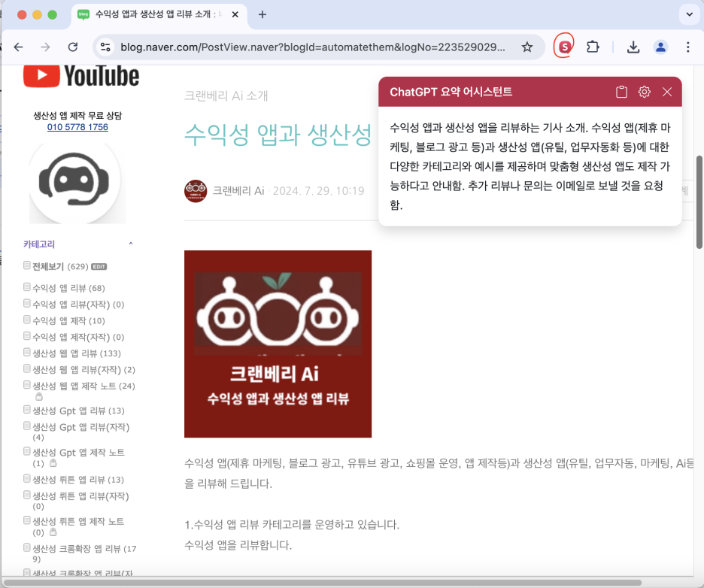Open 크랜베리 Ai 소개 category link
The width and height of the screenshot is (704, 588).
pyautogui.click(x=226, y=95)
